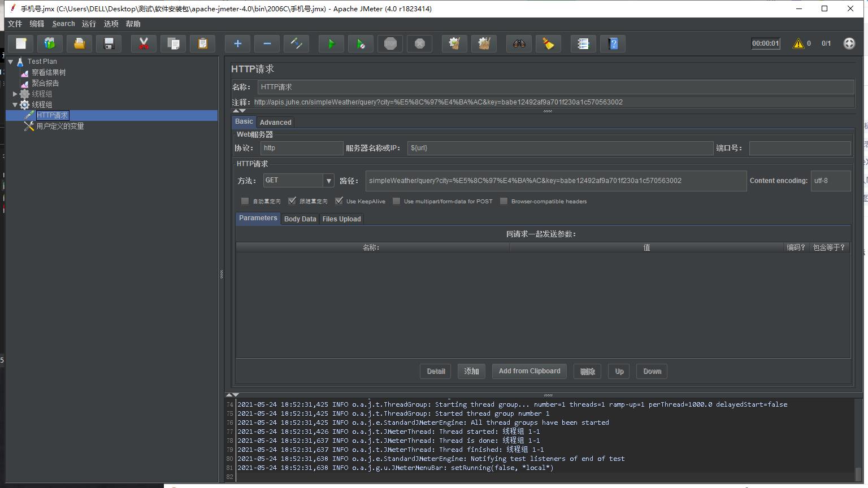Open the 编辑 menu
This screenshot has height=488, width=868.
click(37, 24)
